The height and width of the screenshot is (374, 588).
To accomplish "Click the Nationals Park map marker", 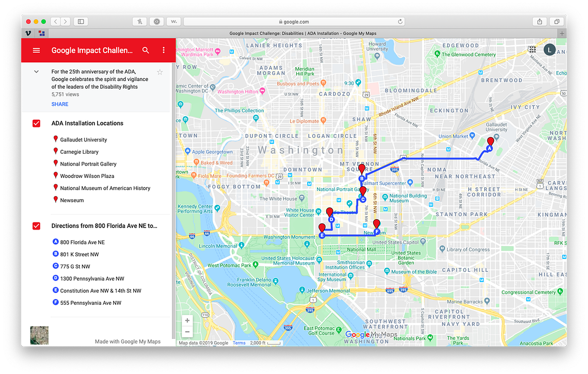I will tap(430, 338).
